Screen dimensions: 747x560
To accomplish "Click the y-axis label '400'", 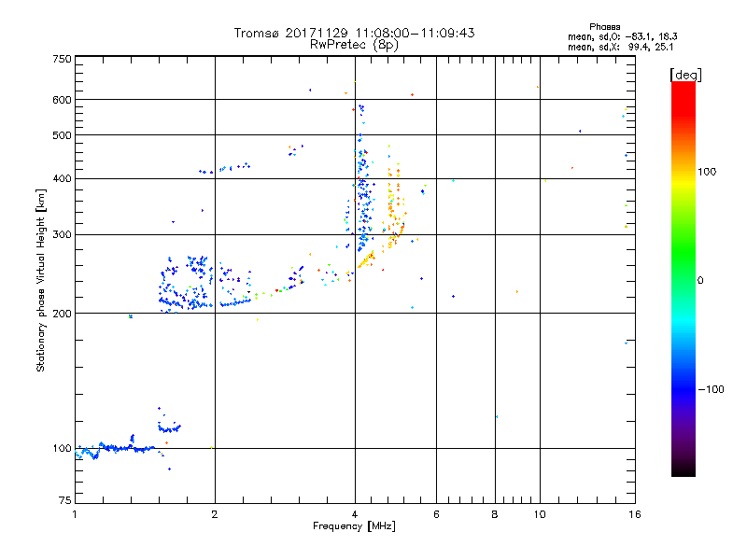I will [62, 179].
